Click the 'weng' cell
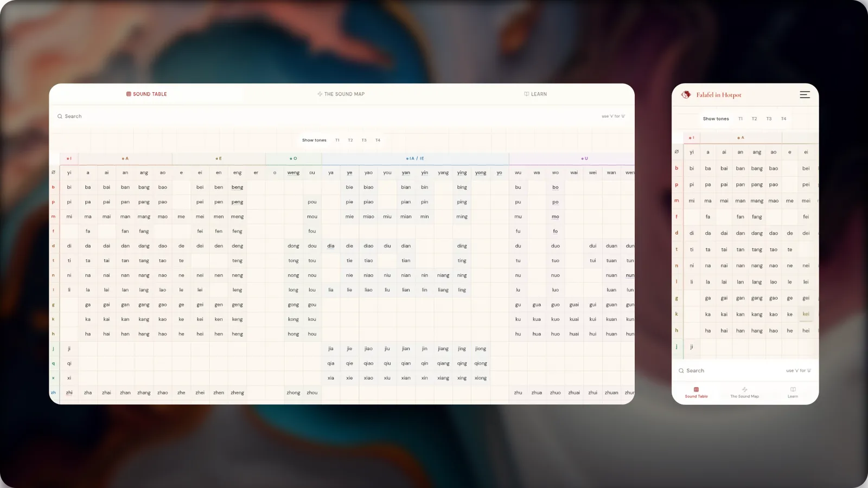Screen dimensions: 868x488 click(x=293, y=173)
